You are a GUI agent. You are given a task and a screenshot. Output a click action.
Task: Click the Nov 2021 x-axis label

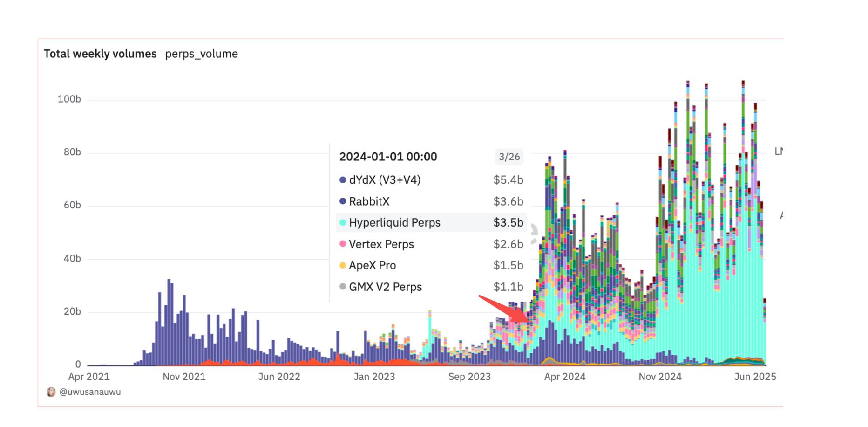click(184, 377)
